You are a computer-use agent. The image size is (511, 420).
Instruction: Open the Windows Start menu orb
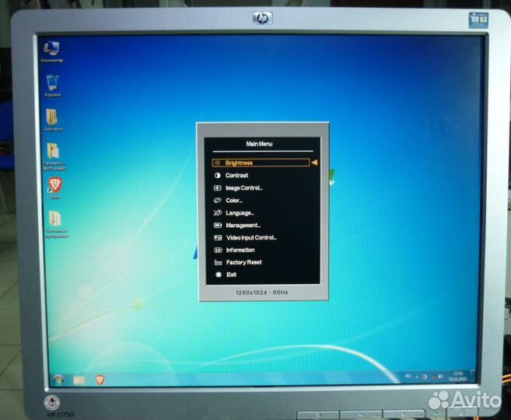[58, 380]
